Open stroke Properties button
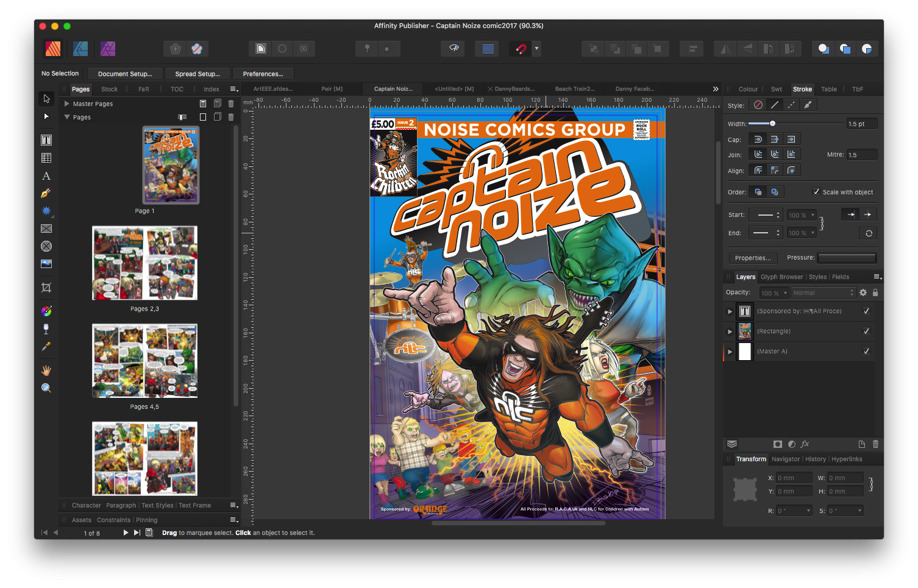 [753, 258]
